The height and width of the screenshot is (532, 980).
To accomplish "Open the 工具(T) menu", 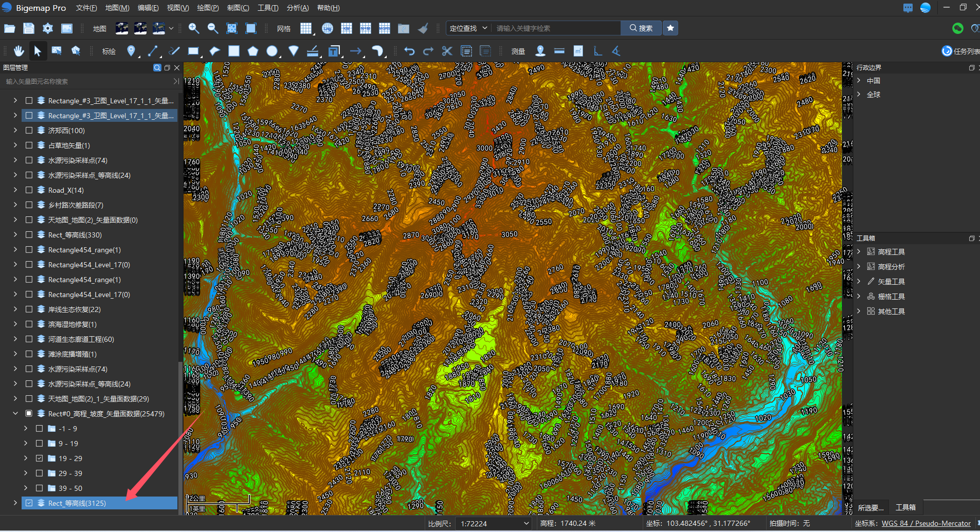I will tap(268, 8).
